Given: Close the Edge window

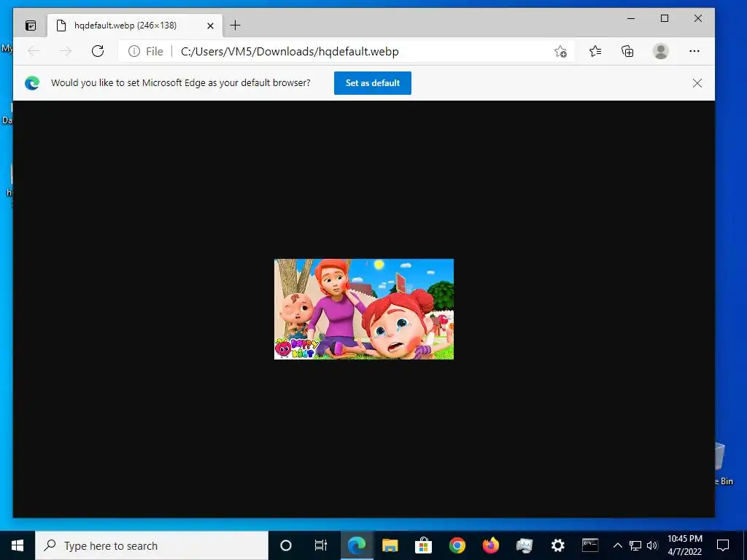Looking at the screenshot, I should [698, 18].
